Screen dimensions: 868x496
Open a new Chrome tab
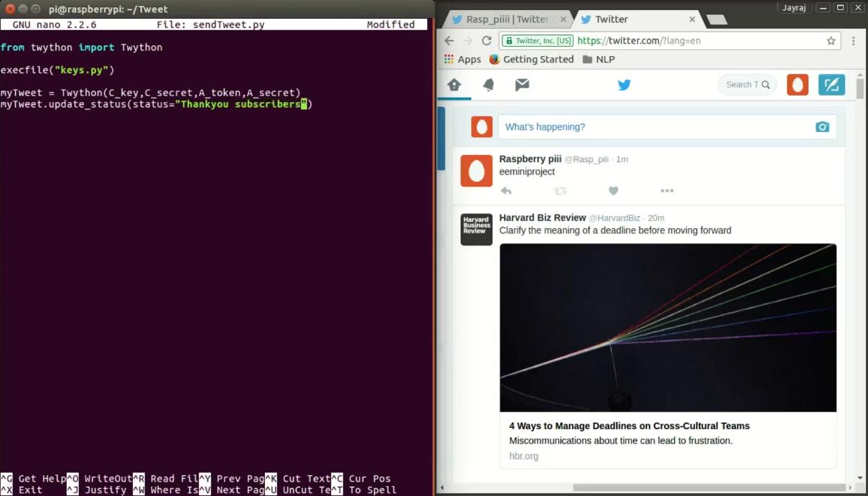(x=717, y=19)
